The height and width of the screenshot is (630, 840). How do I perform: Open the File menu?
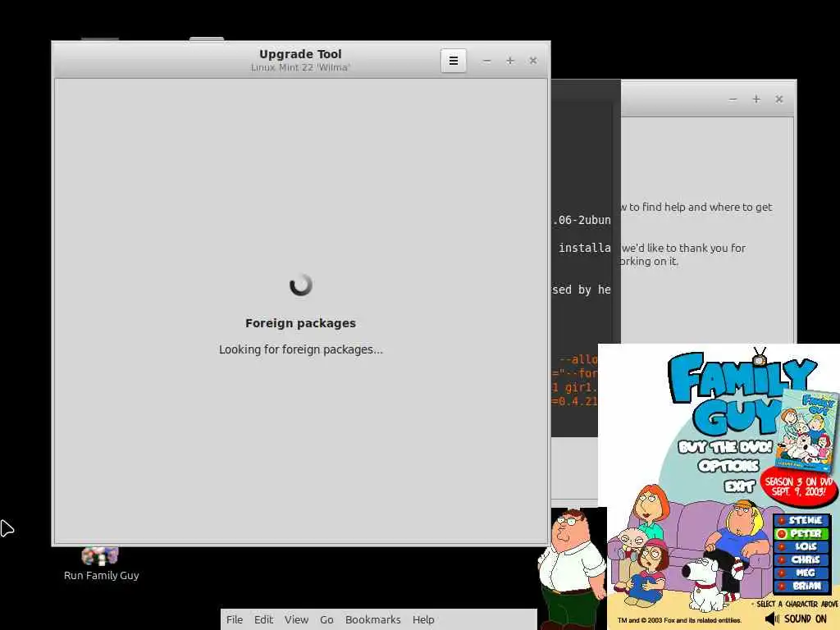pos(234,619)
